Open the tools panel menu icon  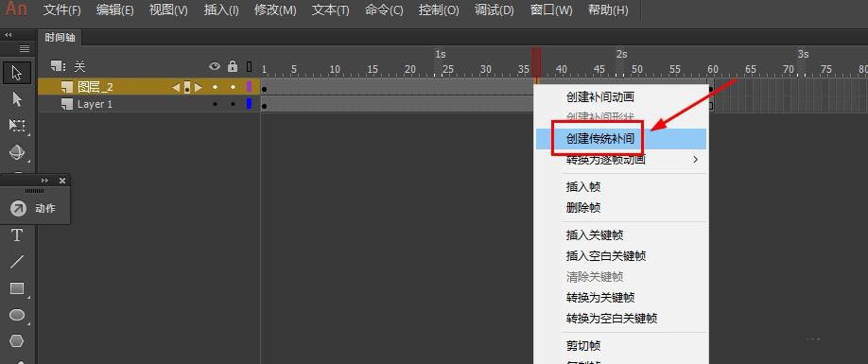(x=25, y=48)
